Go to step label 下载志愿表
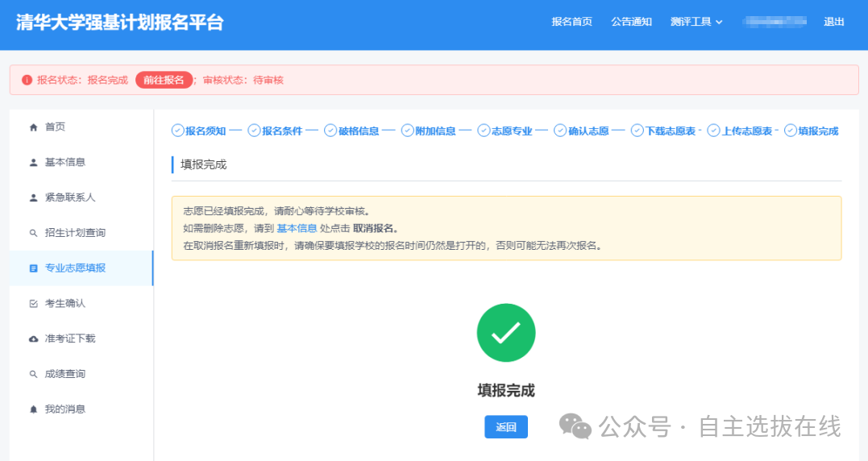This screenshot has width=868, height=461. pos(671,131)
